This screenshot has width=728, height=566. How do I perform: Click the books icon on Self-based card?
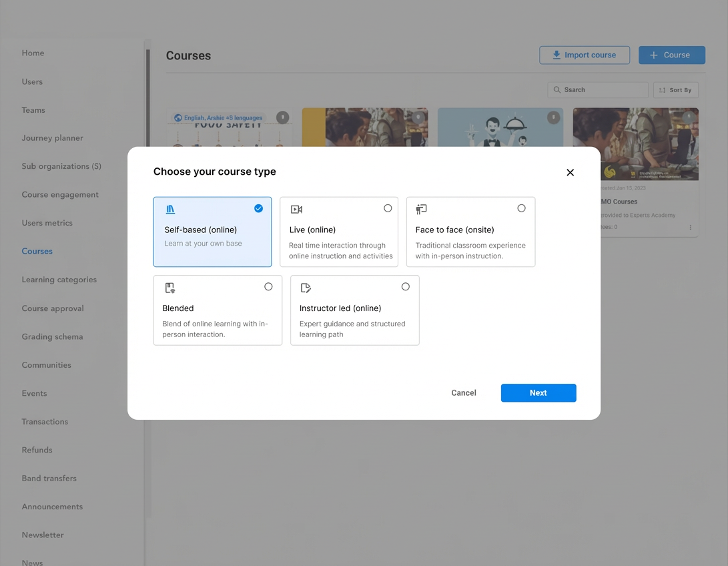170,210
